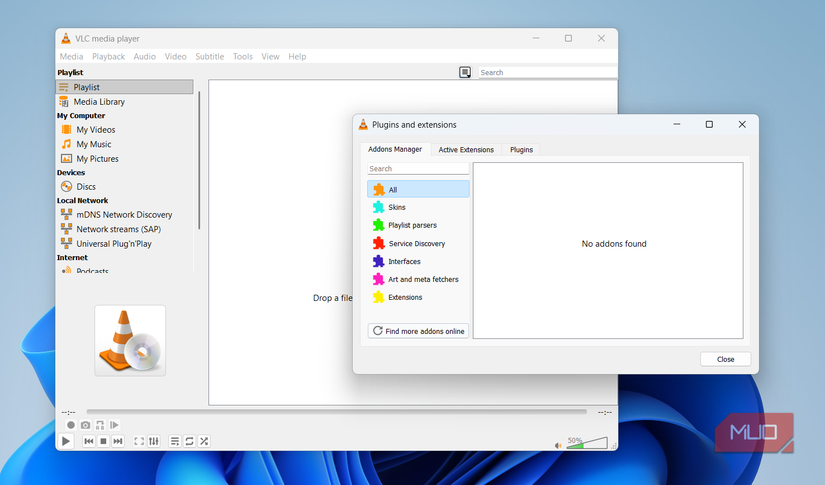Click the Play button in VLC
Viewport: 825px width, 485px height.
66,441
